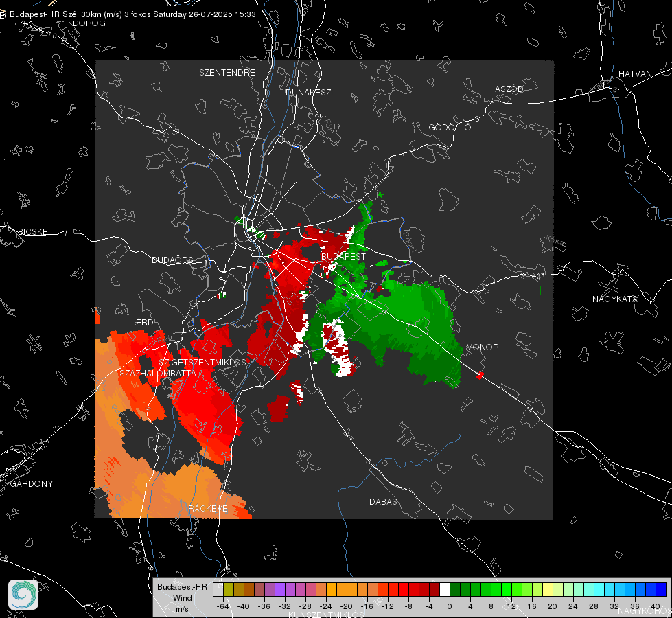This screenshot has height=618, width=672.
Task: Click the BUDAÖRS map label
Action: pyautogui.click(x=173, y=260)
